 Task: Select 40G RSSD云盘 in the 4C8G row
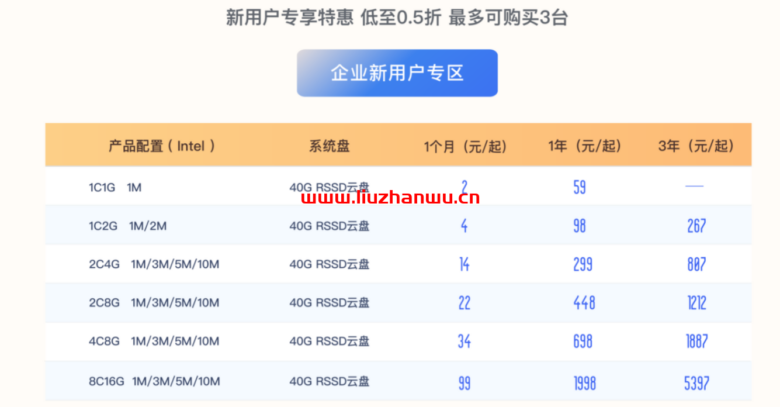coord(329,341)
